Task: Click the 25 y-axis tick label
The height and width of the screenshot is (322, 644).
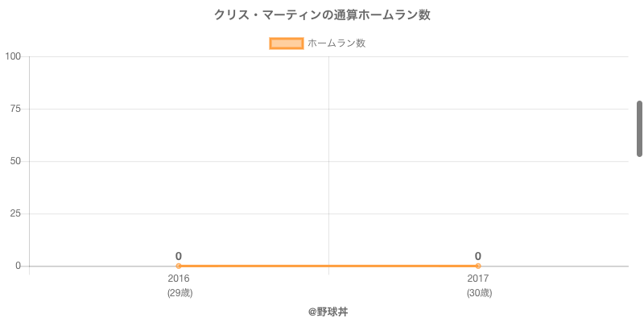Action: pyautogui.click(x=15, y=213)
